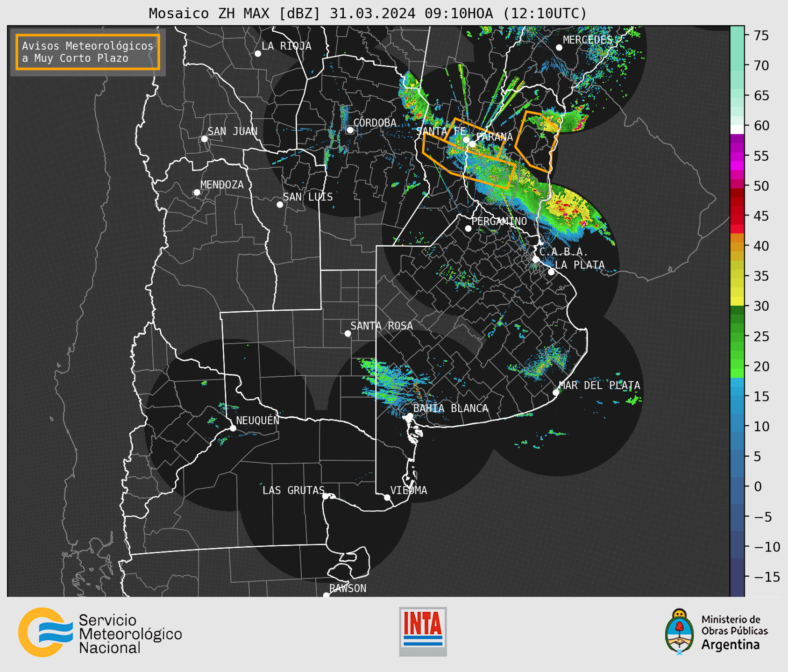Image resolution: width=788 pixels, height=672 pixels.
Task: Click the Viedma city marker dot
Action: click(387, 498)
